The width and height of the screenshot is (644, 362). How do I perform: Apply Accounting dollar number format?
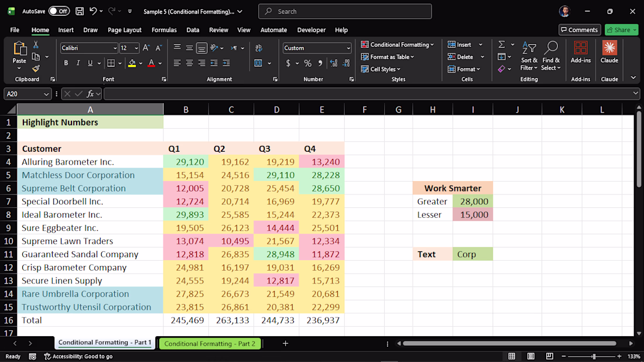[288, 63]
